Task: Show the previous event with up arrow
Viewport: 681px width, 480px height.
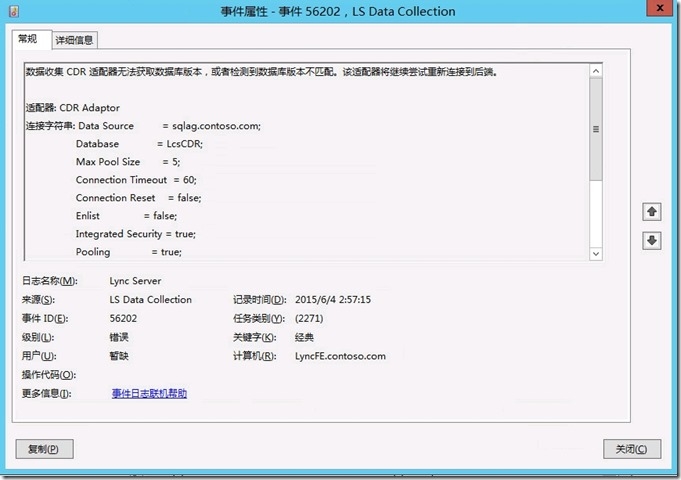Action: (x=651, y=212)
